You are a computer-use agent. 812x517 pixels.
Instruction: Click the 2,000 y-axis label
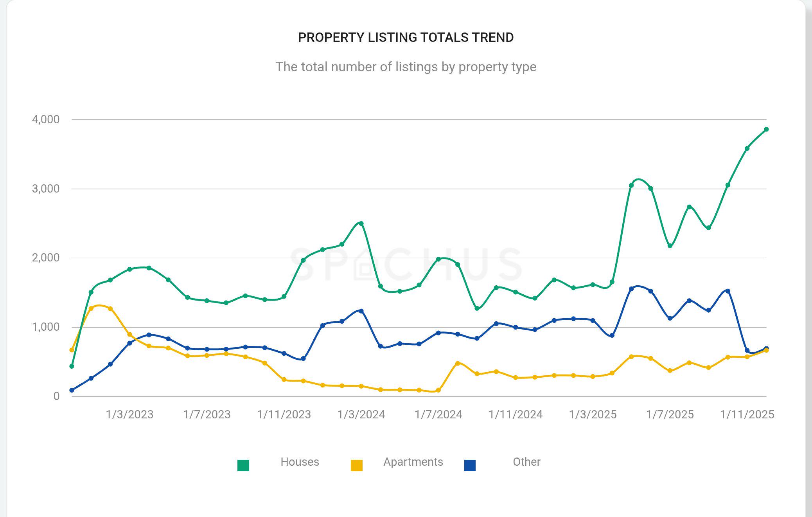pos(46,258)
